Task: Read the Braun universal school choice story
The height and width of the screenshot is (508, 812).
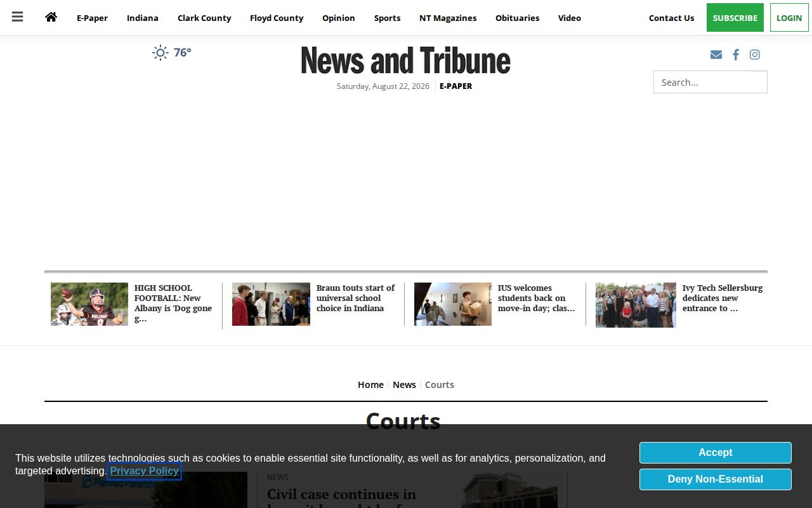Action: tap(356, 298)
